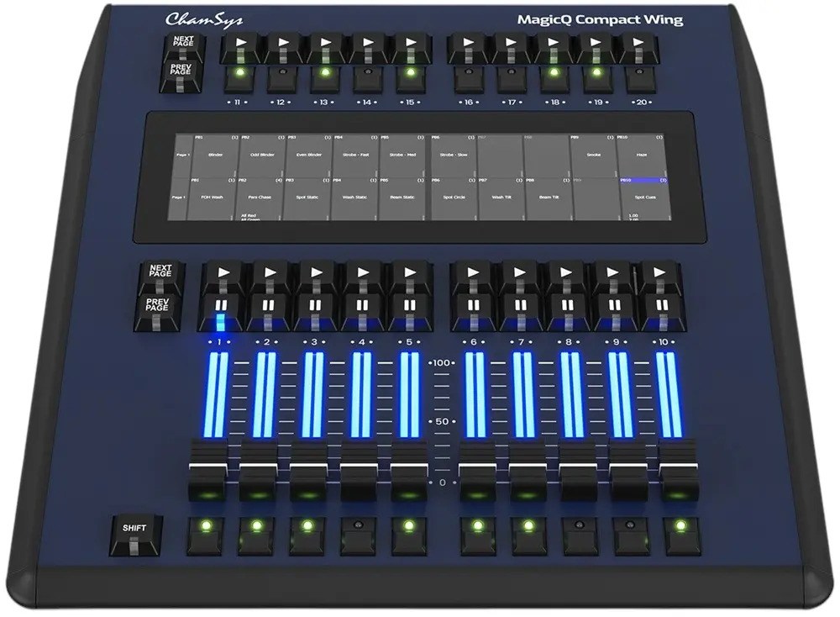The width and height of the screenshot is (840, 617).
Task: Trigger the go button for fader 6
Action: pos(472,277)
